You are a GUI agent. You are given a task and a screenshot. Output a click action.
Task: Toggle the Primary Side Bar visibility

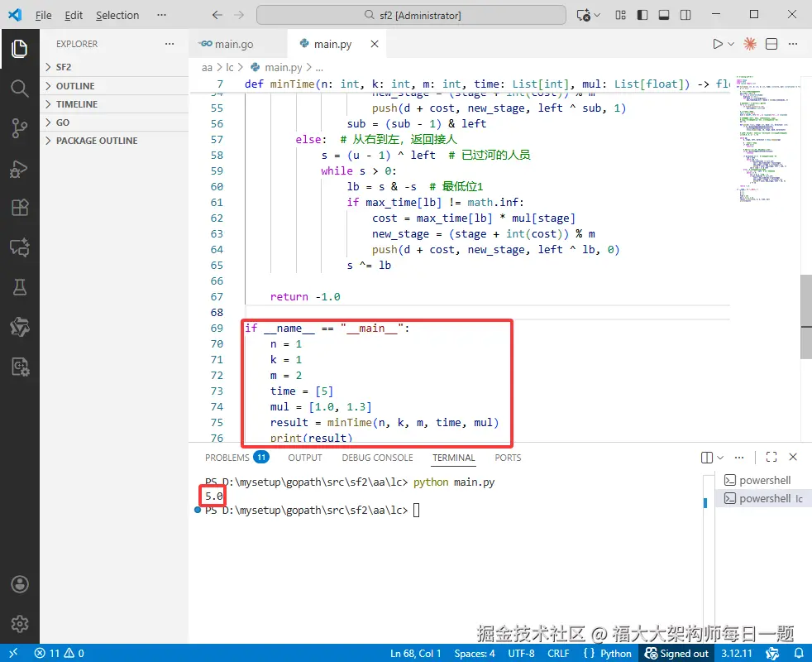pos(642,15)
